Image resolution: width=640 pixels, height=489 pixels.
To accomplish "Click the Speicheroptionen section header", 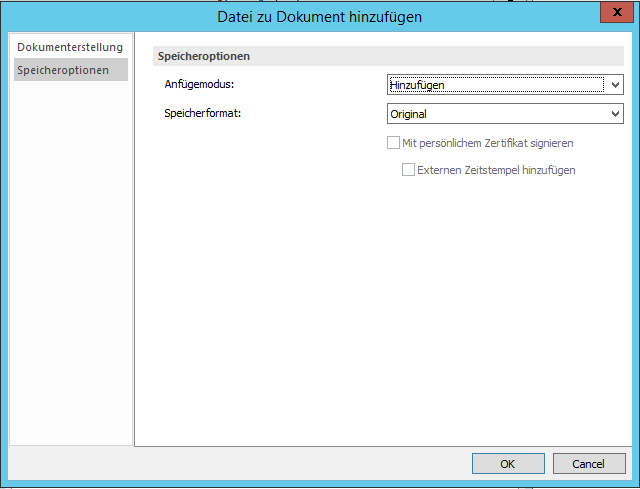I will (x=388, y=56).
